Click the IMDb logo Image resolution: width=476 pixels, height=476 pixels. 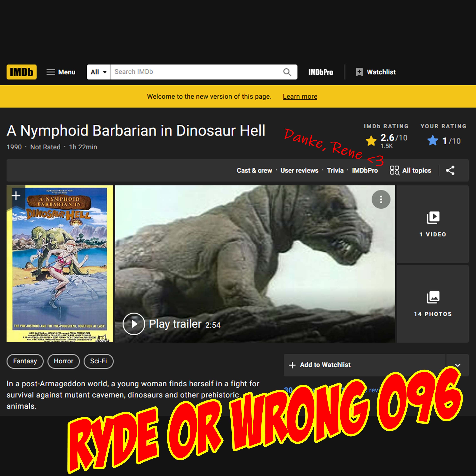pos(21,72)
